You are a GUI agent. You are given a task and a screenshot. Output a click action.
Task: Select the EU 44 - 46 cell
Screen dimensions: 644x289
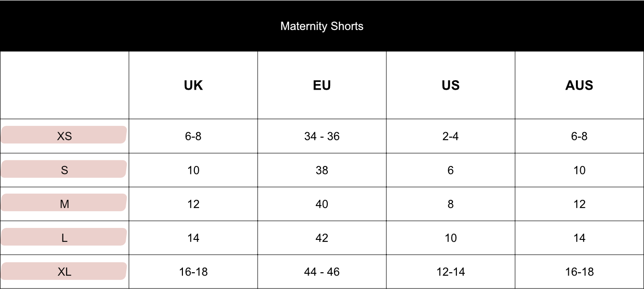pos(322,272)
